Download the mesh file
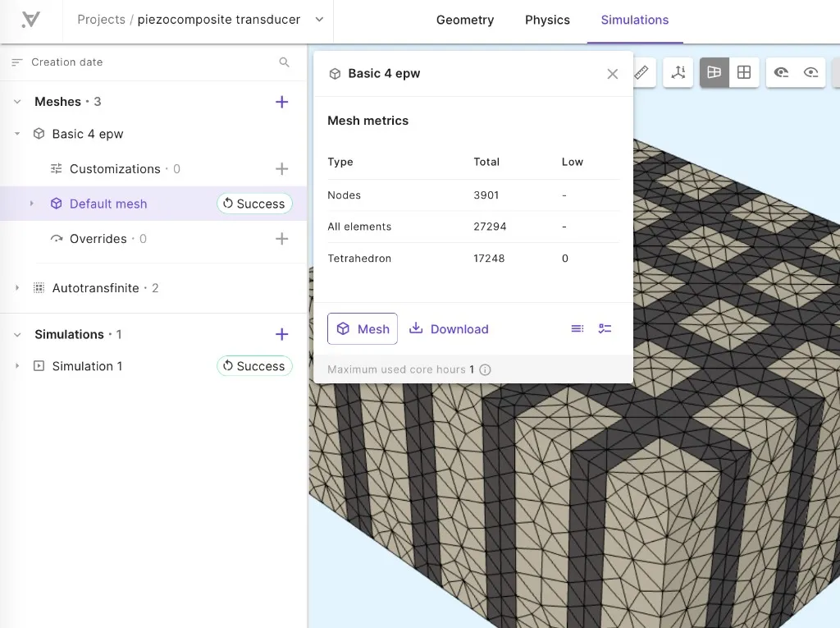Screen dimensions: 840x628 (449, 328)
